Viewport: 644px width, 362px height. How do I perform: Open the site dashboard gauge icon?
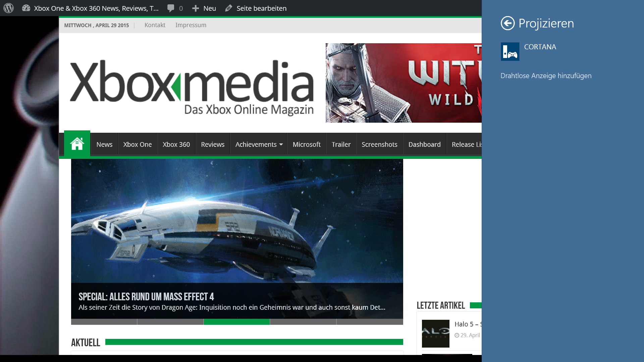pos(26,8)
